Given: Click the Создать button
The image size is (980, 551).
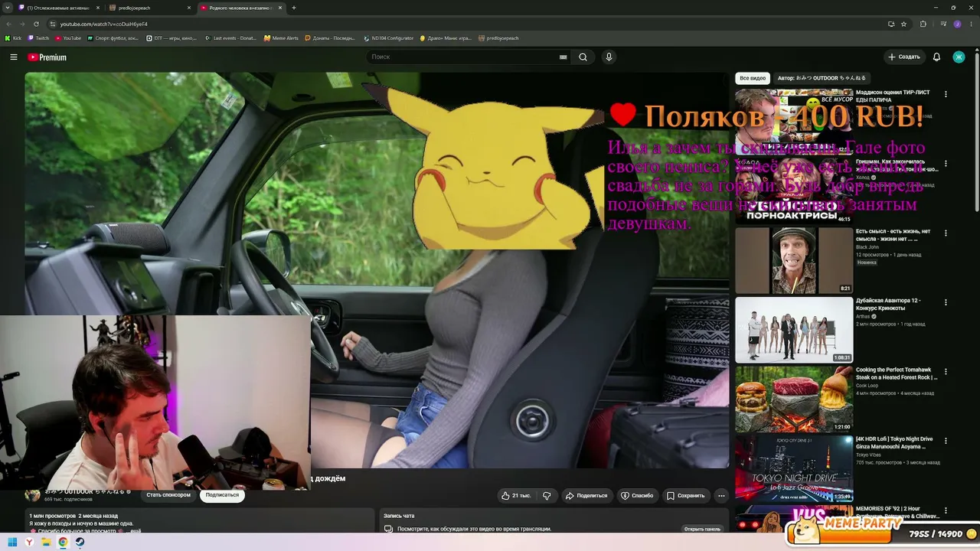Looking at the screenshot, I should pos(903,57).
